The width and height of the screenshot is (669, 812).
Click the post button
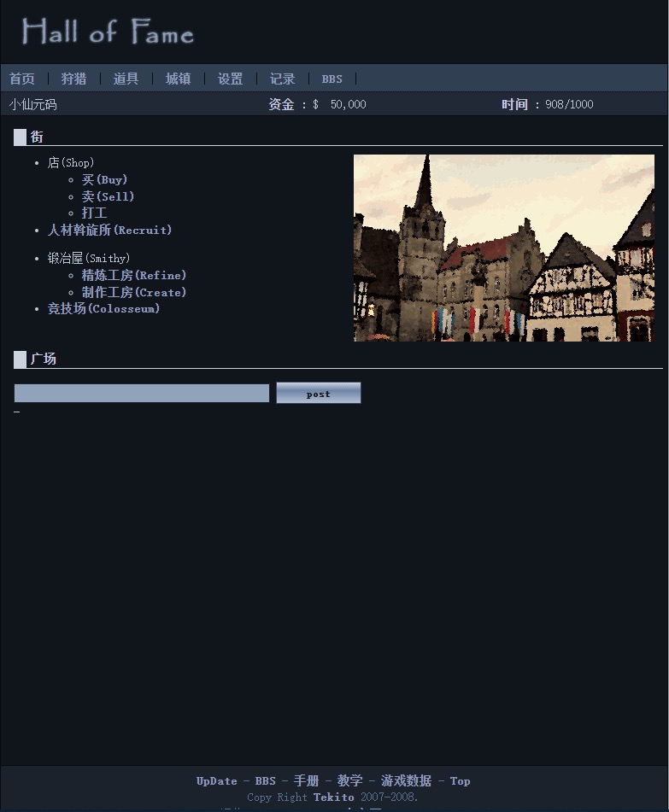tap(318, 393)
